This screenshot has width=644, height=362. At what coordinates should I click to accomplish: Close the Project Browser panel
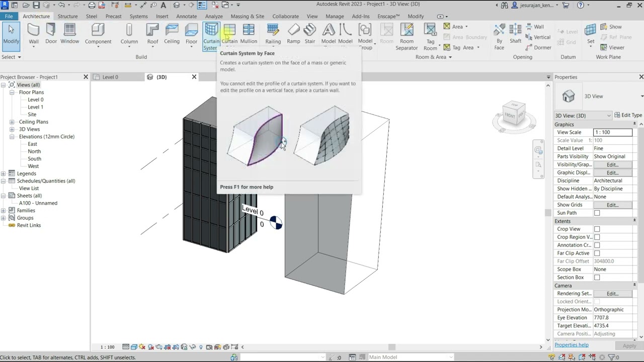coord(86,77)
